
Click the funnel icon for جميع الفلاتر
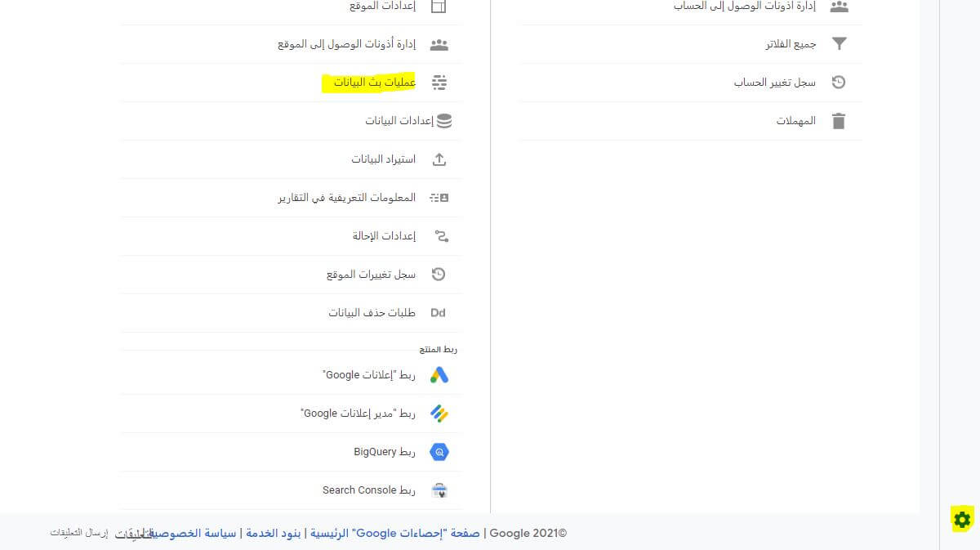tap(839, 44)
